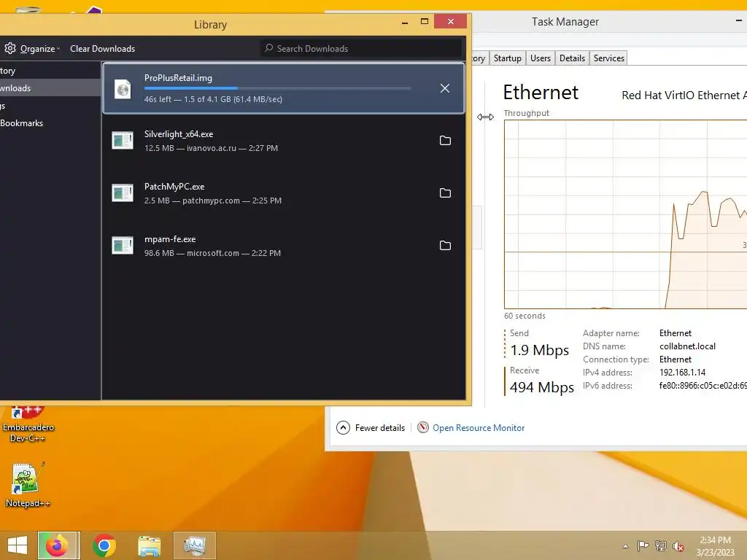
Task: Click Firefox in the taskbar
Action: (57, 545)
